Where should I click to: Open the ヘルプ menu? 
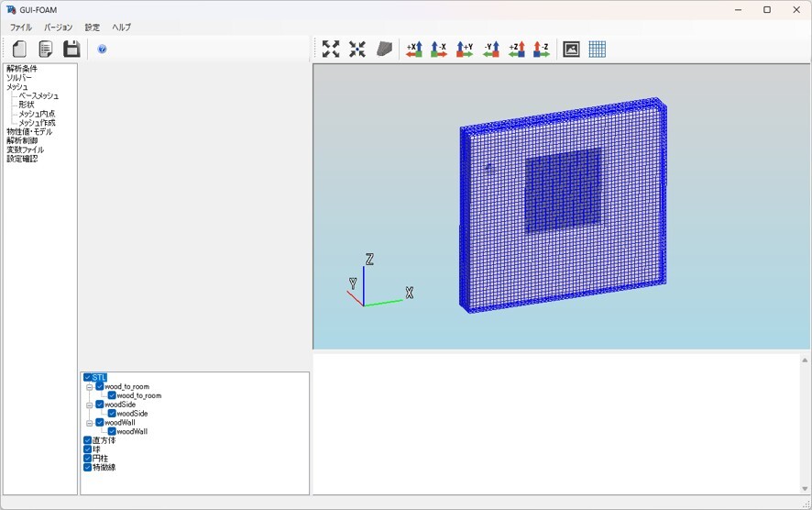[122, 27]
